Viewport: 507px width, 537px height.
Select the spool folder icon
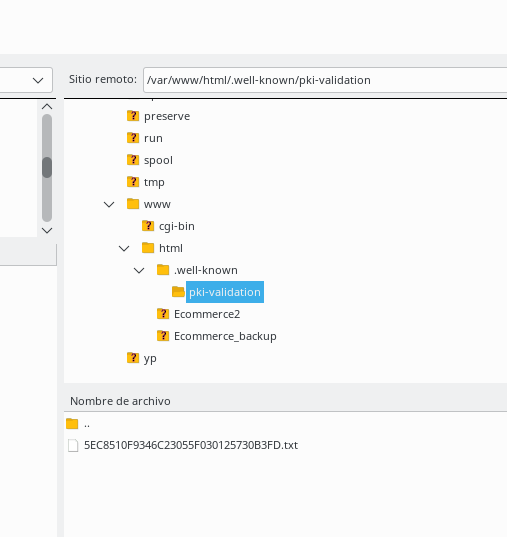click(133, 160)
